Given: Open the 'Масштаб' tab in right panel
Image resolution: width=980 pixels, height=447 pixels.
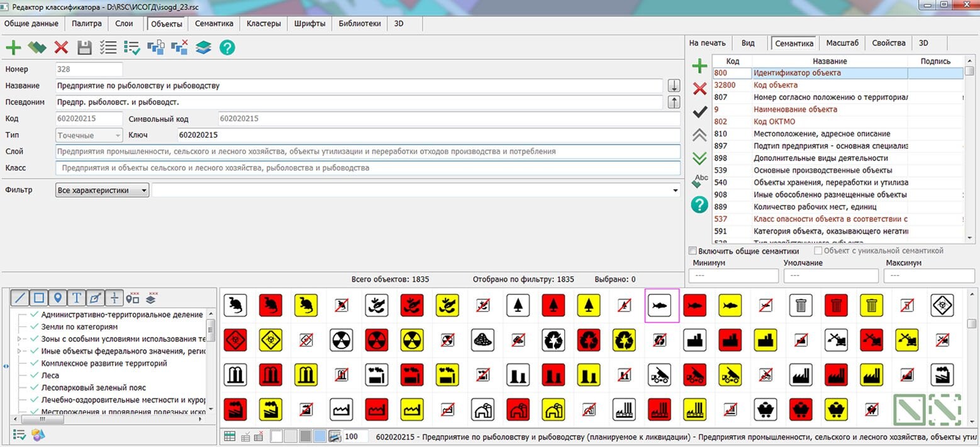Looking at the screenshot, I should coord(842,43).
